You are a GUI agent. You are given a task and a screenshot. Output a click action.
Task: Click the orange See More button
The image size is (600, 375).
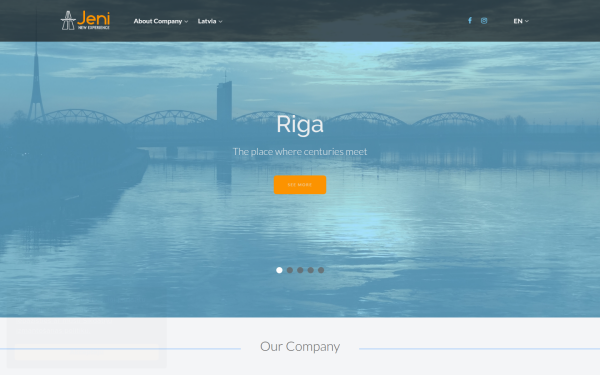coord(300,185)
